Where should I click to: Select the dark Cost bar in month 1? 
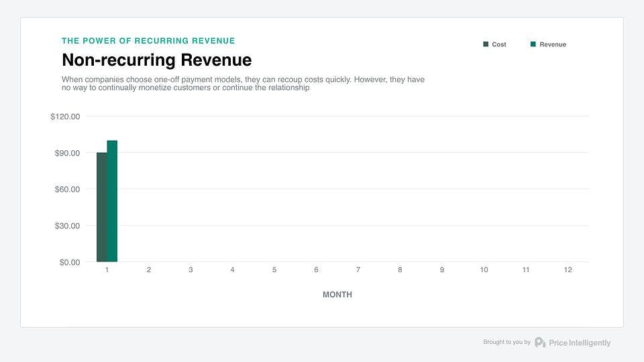point(102,207)
